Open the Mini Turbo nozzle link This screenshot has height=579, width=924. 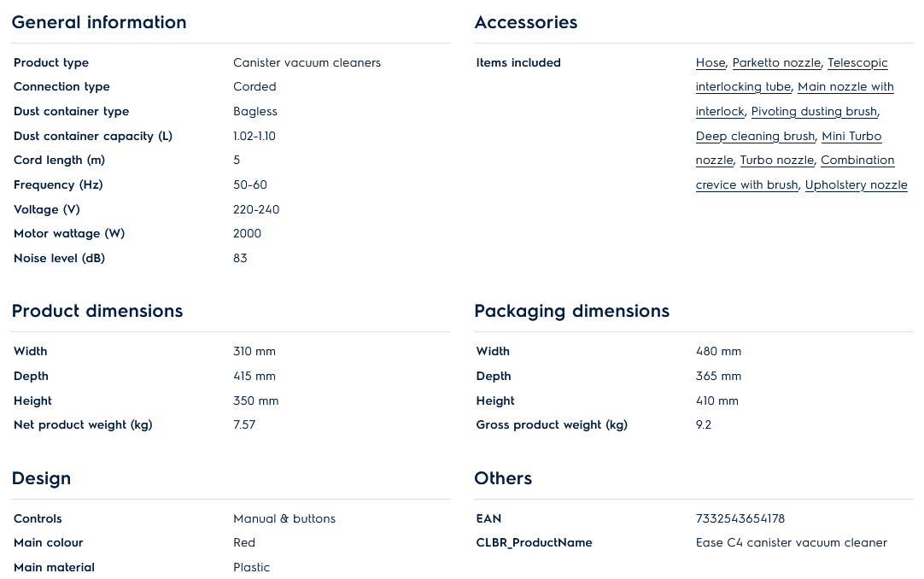point(851,137)
